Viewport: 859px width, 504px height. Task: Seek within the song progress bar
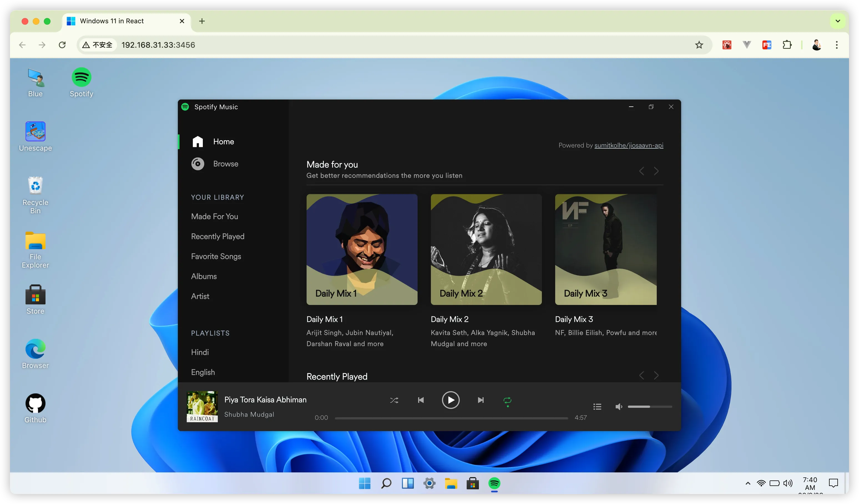pyautogui.click(x=451, y=418)
